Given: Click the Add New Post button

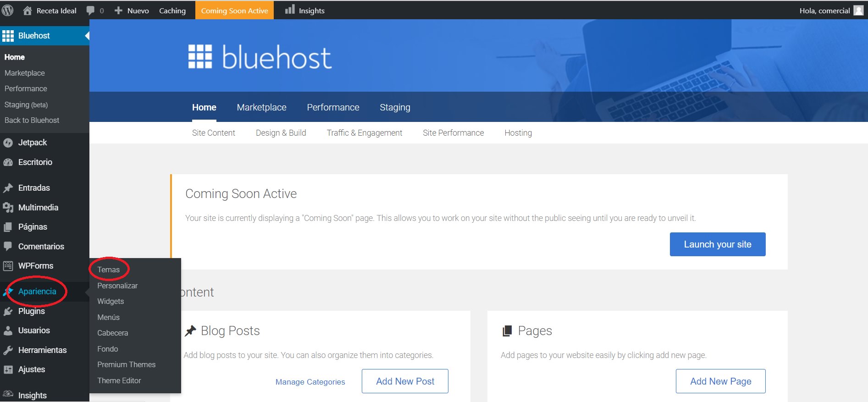Looking at the screenshot, I should (405, 381).
